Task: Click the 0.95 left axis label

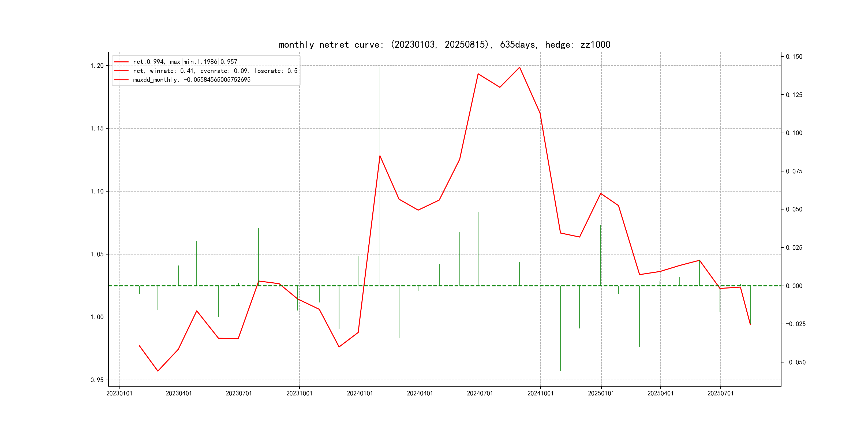Action: pos(97,380)
